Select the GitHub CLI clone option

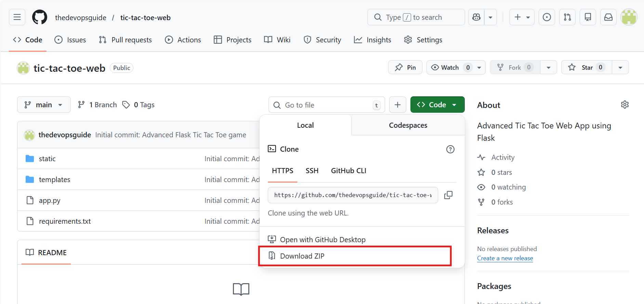(349, 171)
